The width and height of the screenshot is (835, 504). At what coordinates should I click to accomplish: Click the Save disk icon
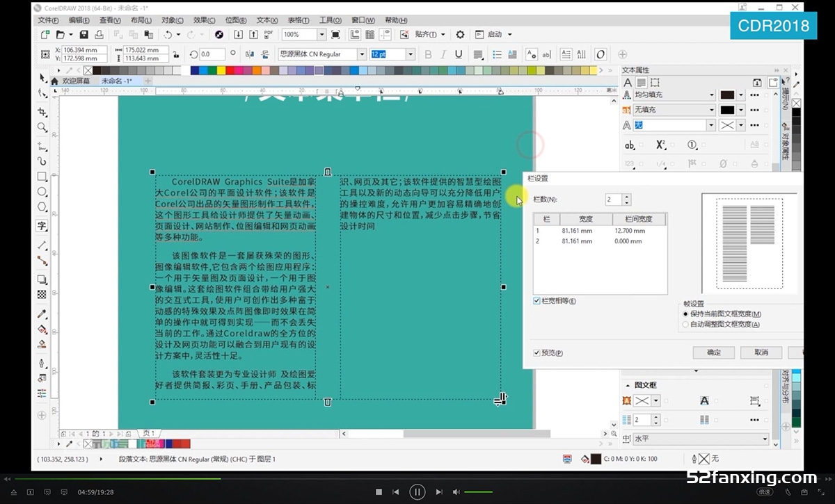coord(83,34)
